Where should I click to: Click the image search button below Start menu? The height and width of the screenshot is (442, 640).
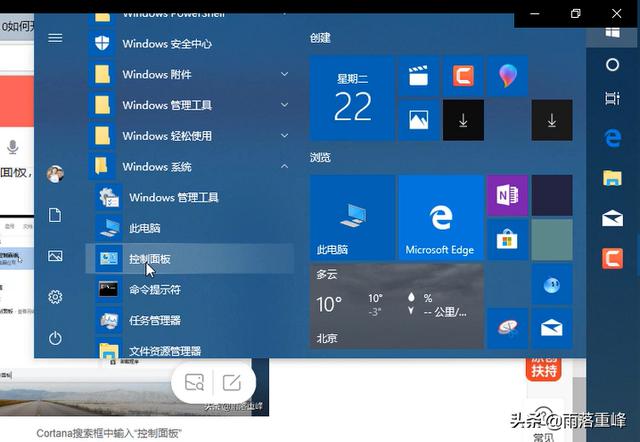pyautogui.click(x=194, y=382)
